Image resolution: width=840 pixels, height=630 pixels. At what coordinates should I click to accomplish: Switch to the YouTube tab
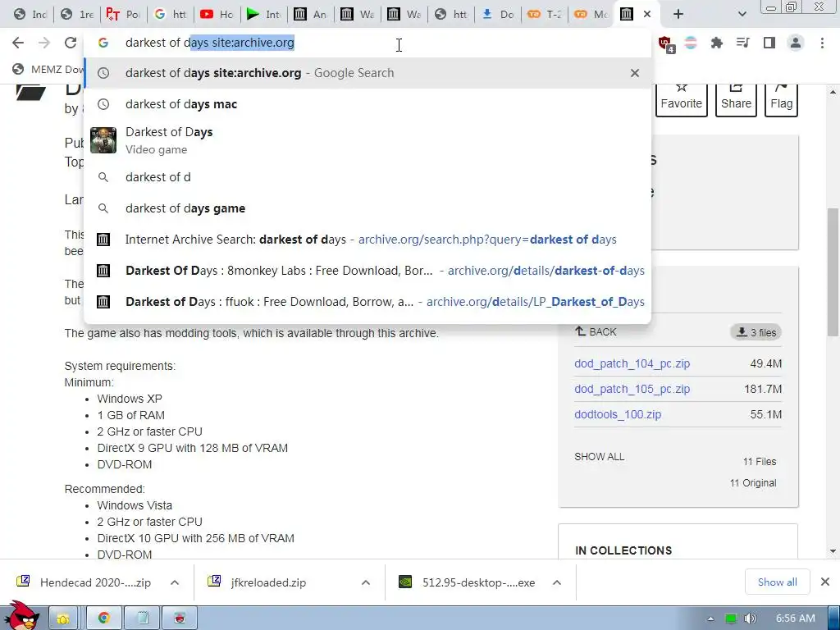[217, 15]
